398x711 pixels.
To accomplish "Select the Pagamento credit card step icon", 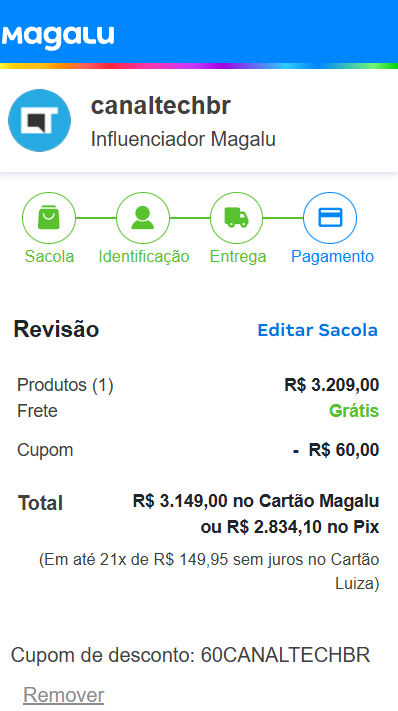I will click(x=330, y=218).
